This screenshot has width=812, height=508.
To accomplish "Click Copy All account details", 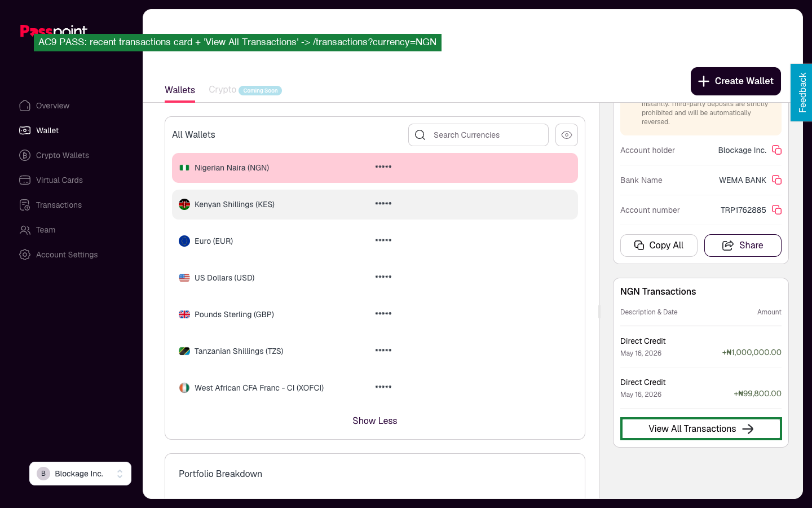I will coord(659,246).
